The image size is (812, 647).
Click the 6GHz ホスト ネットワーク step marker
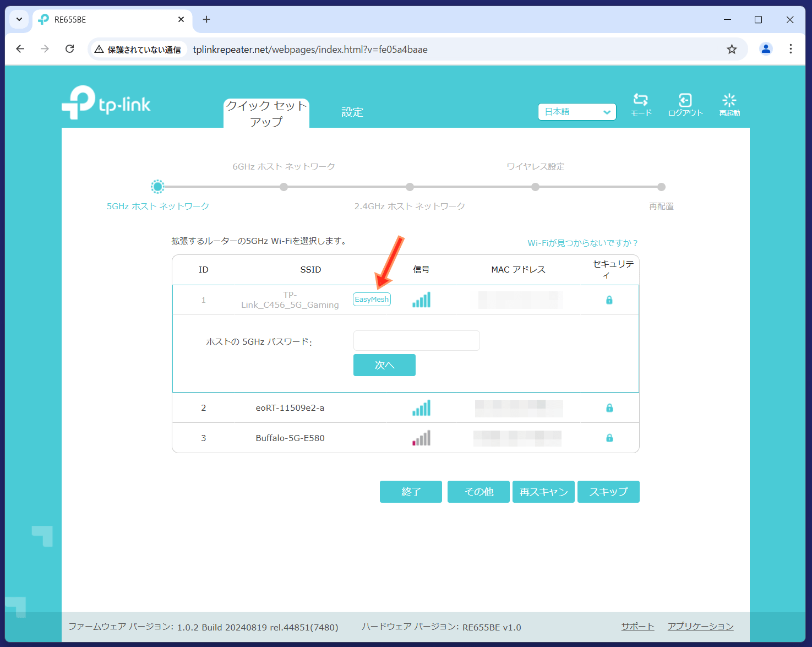point(284,187)
